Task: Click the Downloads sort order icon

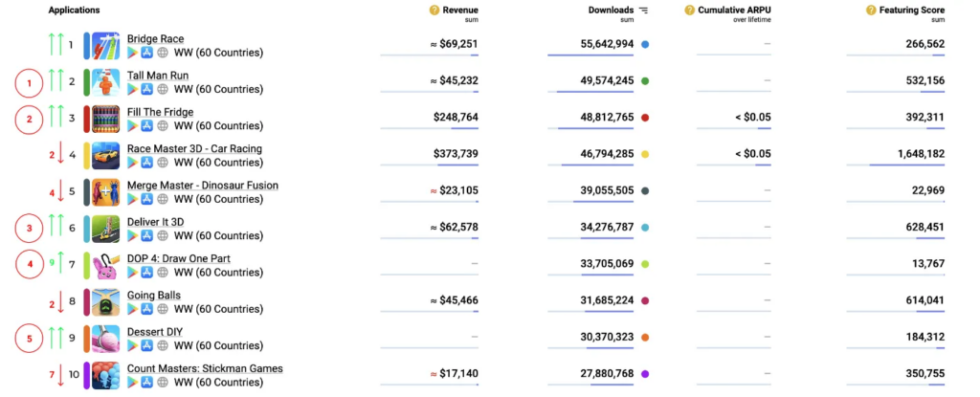Action: point(643,11)
